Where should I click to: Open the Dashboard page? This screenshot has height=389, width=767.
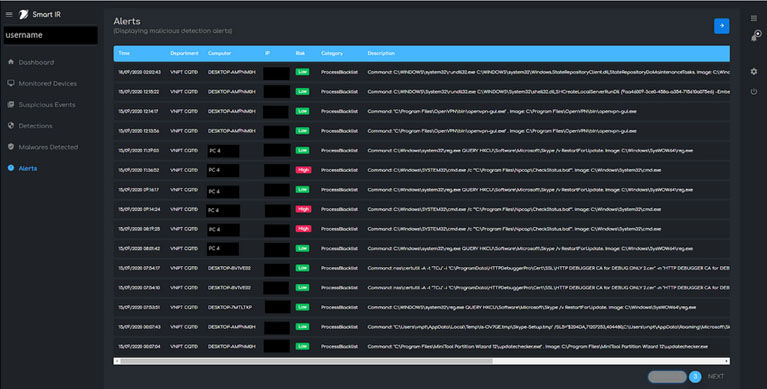(x=36, y=63)
